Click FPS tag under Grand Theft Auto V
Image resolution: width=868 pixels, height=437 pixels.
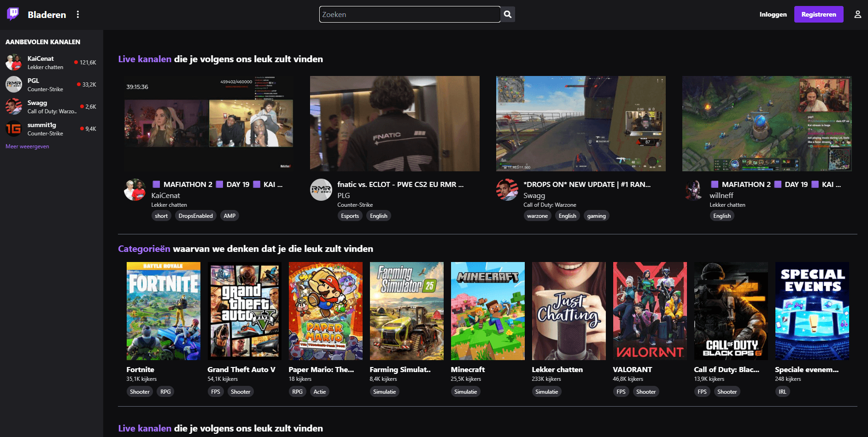[216, 392]
